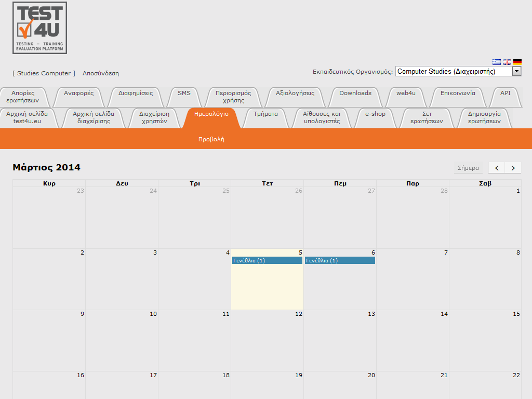Click the Εκπαιδευτικός Οργανισμός label

coord(353,72)
